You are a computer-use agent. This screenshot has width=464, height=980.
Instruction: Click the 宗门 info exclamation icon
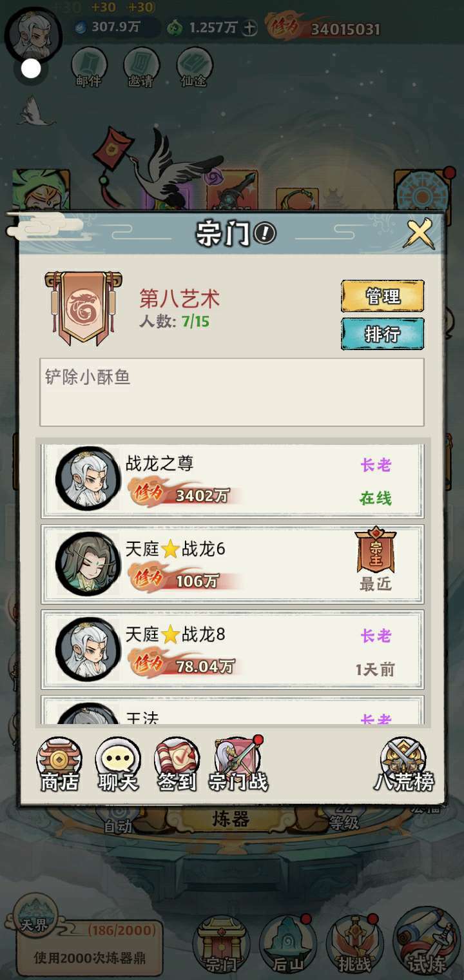tap(265, 233)
